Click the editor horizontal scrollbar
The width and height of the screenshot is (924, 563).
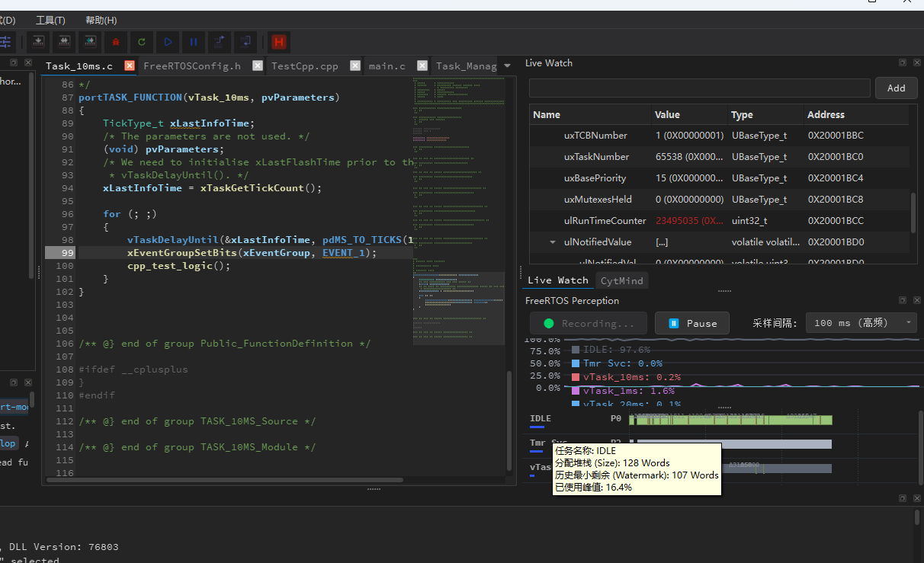[225, 480]
